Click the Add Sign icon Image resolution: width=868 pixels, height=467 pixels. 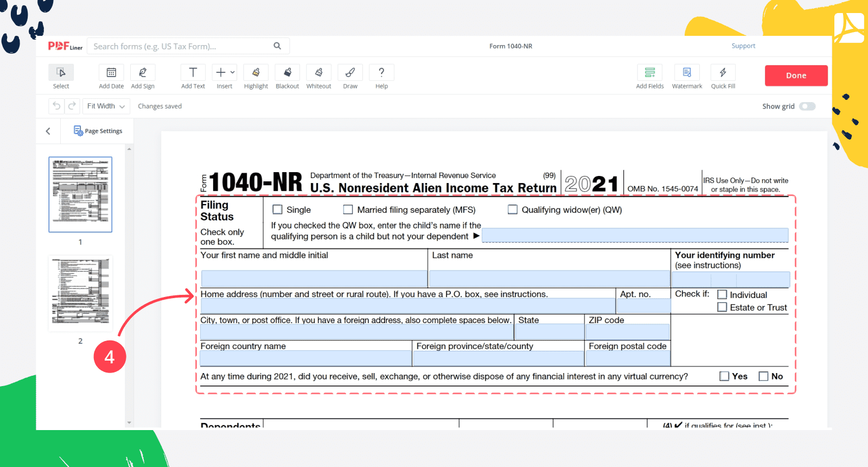tap(143, 73)
